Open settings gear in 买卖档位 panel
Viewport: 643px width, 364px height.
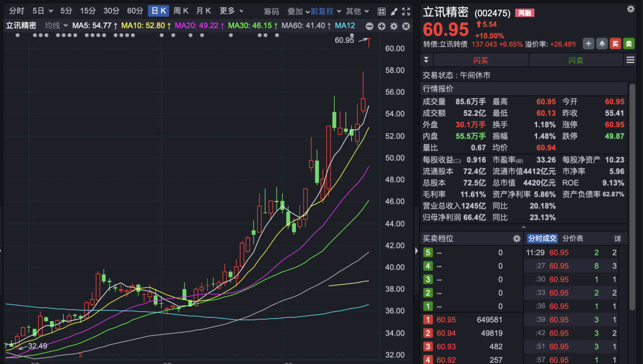[517, 239]
